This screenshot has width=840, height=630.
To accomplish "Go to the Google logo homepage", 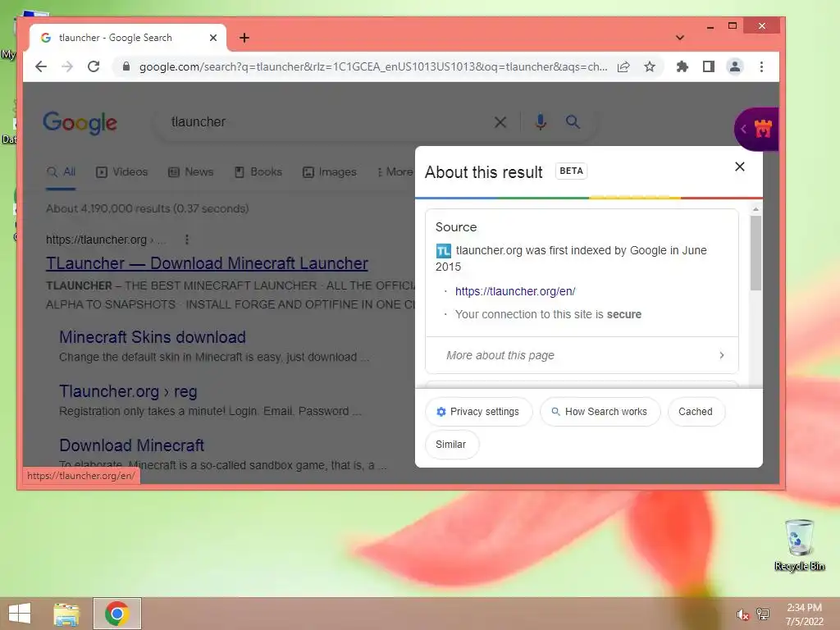I will coord(80,123).
